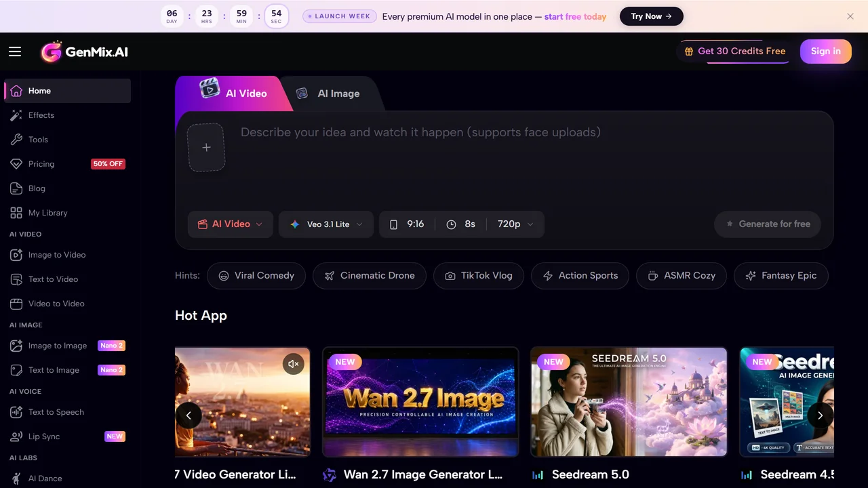Image resolution: width=868 pixels, height=488 pixels.
Task: Add an upload with the plus box
Action: [x=206, y=147]
